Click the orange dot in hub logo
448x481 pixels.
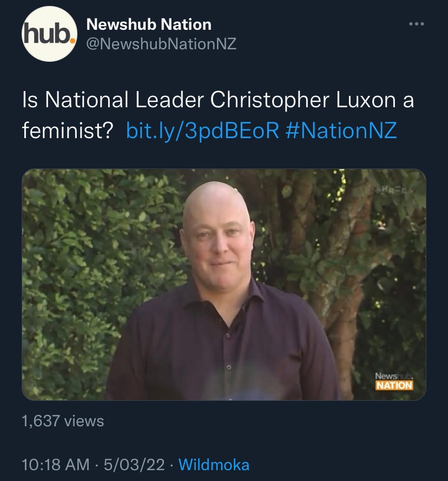coord(72,40)
